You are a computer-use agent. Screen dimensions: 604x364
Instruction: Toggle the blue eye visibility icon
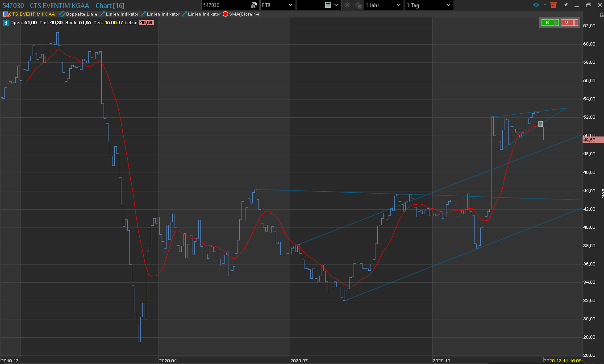[536, 5]
